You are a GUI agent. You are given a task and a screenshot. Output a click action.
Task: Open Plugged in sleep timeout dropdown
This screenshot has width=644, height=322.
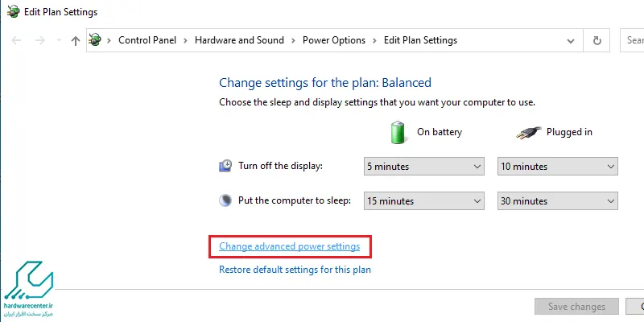[x=558, y=200]
